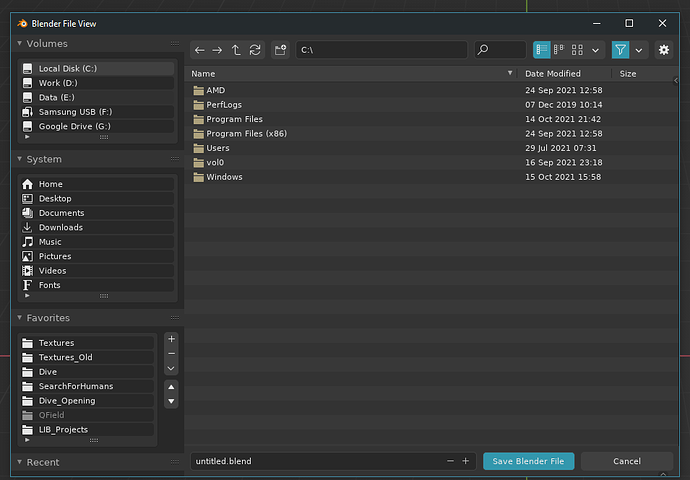The width and height of the screenshot is (690, 480).
Task: Select Work (D:) volume
Action: click(x=97, y=83)
